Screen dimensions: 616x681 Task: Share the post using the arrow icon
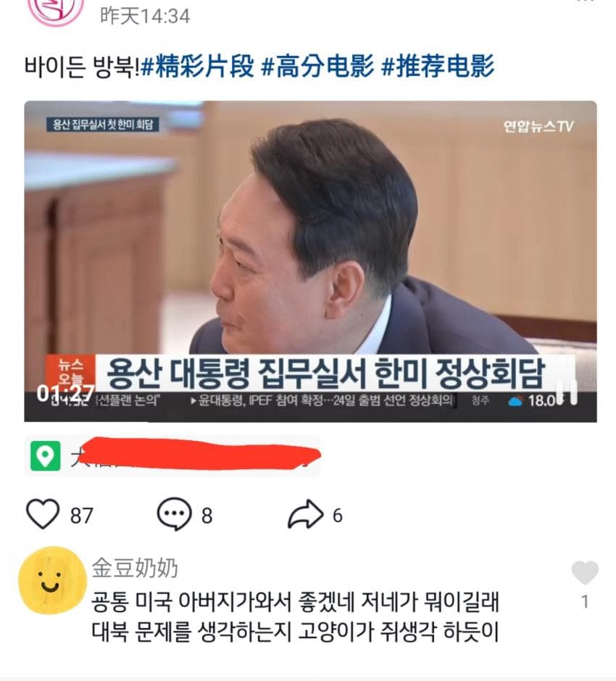[306, 513]
